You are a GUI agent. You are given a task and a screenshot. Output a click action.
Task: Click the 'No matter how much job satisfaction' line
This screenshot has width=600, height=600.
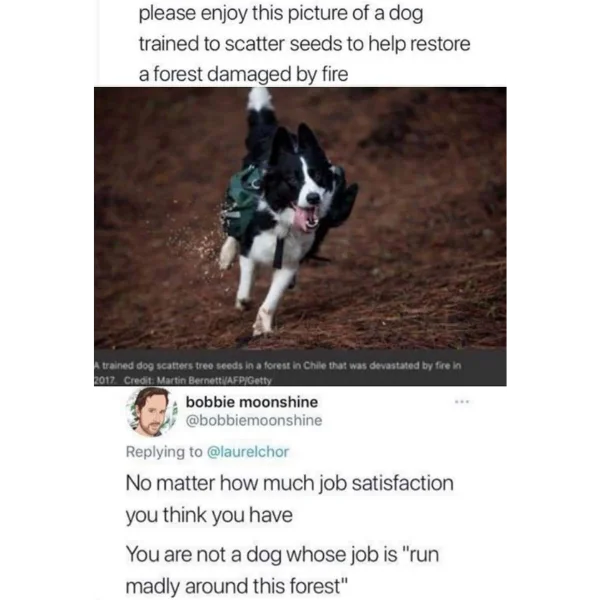click(x=290, y=483)
